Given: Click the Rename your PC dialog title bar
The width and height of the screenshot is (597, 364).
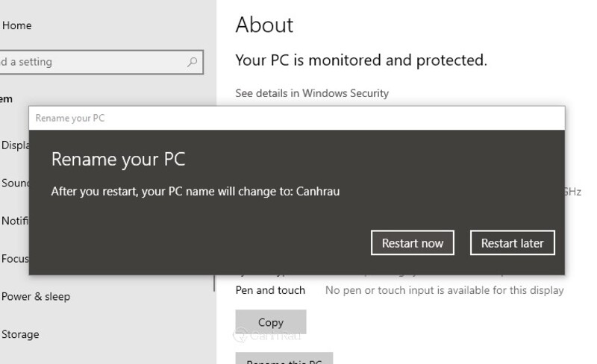Looking at the screenshot, I should 296,119.
